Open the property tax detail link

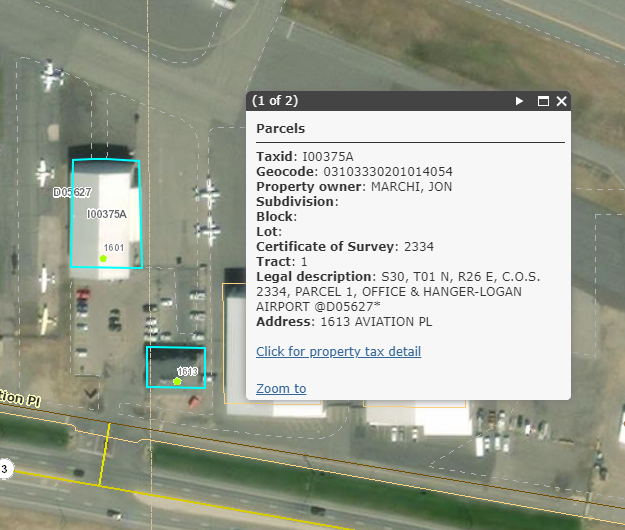338,351
